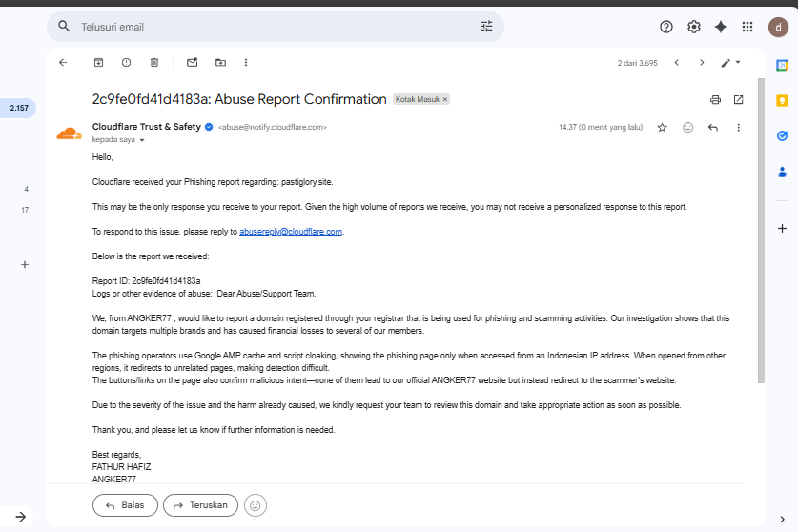Open the Move to folder icon
The width and height of the screenshot is (798, 532).
(x=220, y=63)
